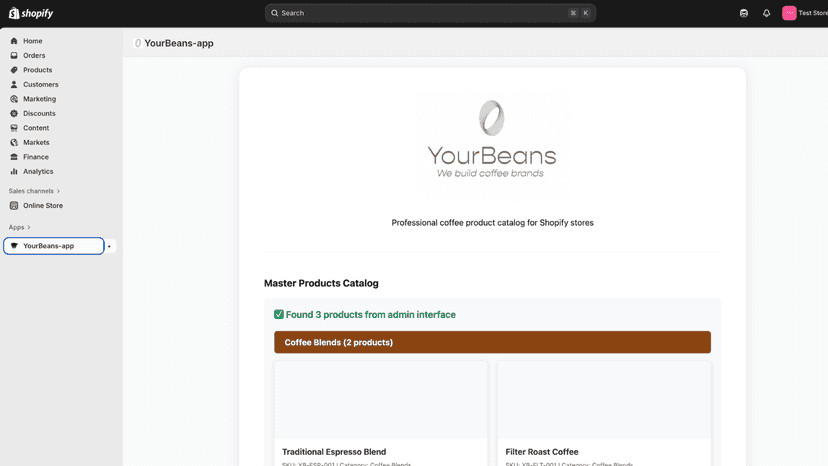Go to Home
Screen dimensions: 828x466
tap(33, 41)
